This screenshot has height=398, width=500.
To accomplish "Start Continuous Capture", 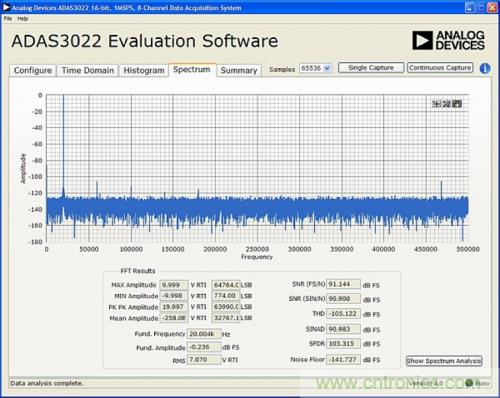I will tap(440, 68).
